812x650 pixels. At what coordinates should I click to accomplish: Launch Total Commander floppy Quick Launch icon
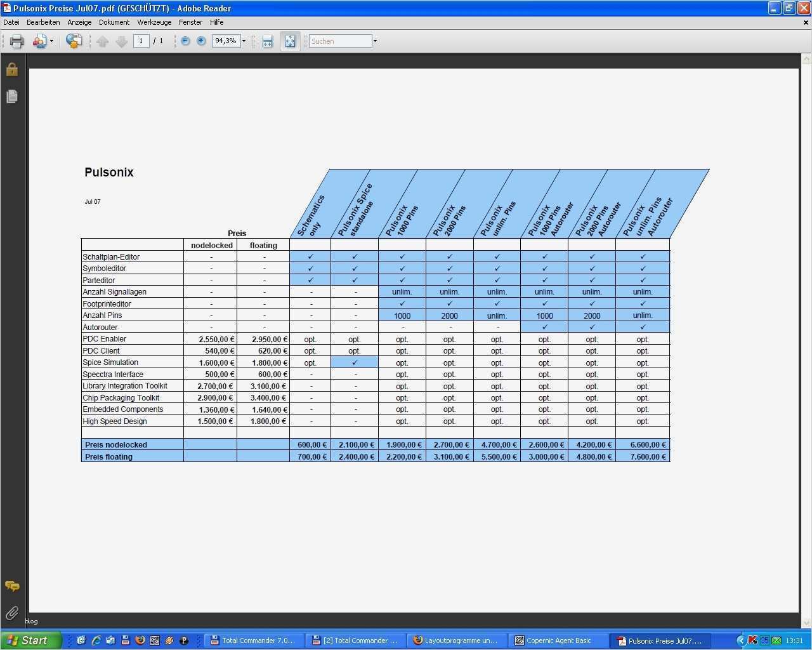pos(126,640)
